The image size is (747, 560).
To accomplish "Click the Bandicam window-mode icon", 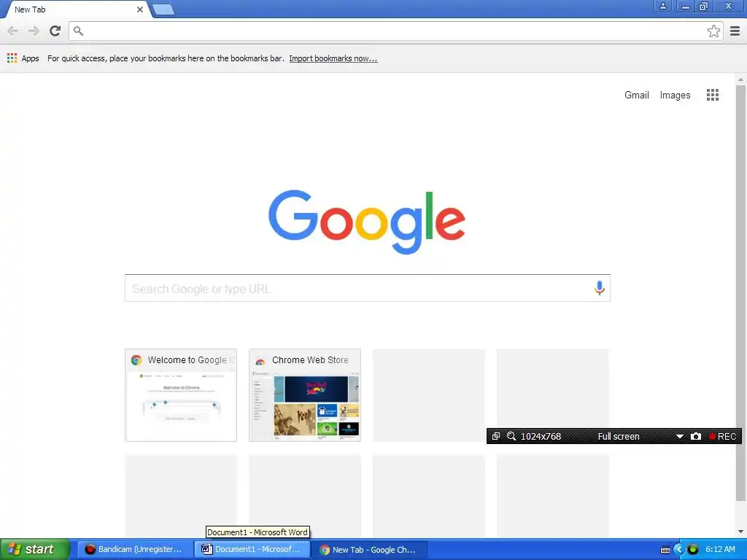I will point(496,436).
